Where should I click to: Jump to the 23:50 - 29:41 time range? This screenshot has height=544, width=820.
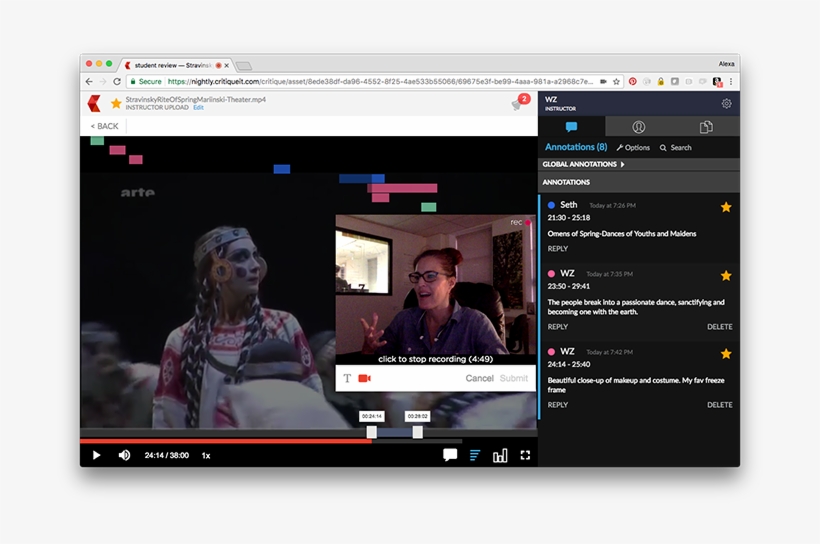tap(568, 286)
